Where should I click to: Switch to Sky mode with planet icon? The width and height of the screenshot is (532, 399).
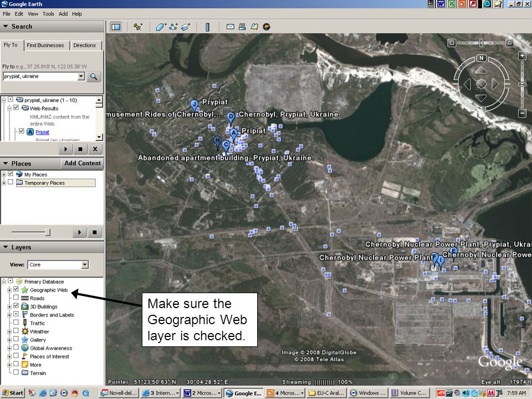[x=267, y=27]
